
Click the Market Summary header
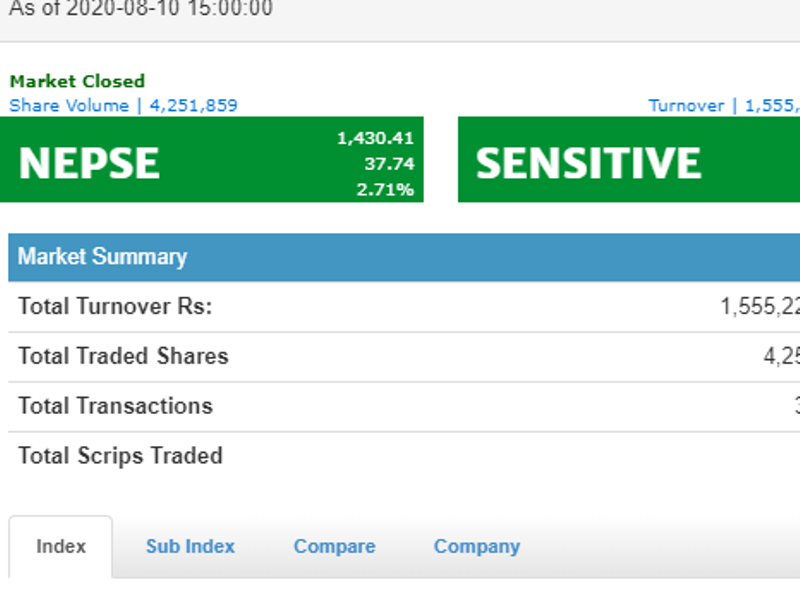404,257
